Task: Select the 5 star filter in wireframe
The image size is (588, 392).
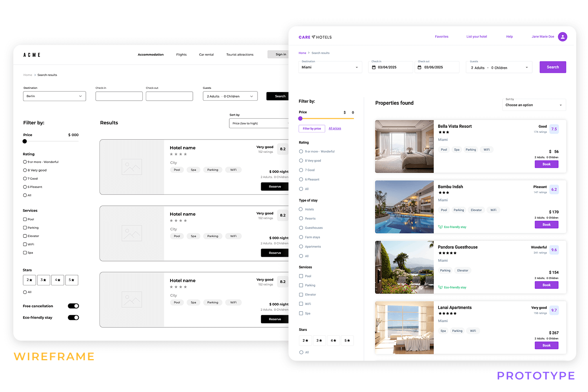Action: pos(72,280)
